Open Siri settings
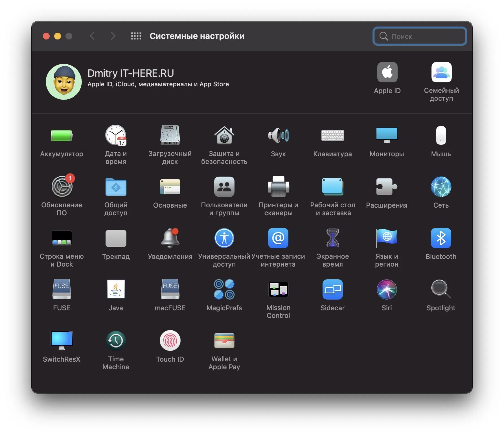The width and height of the screenshot is (504, 435). (x=387, y=289)
